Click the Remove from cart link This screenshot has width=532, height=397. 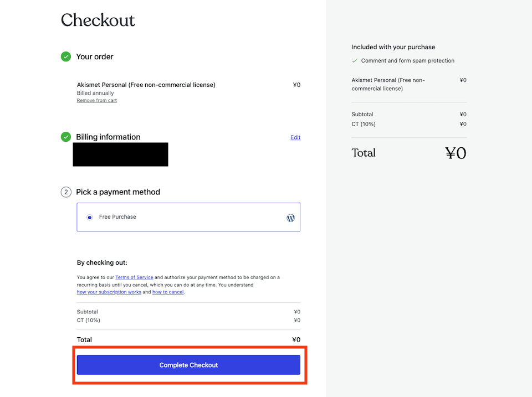(x=96, y=100)
